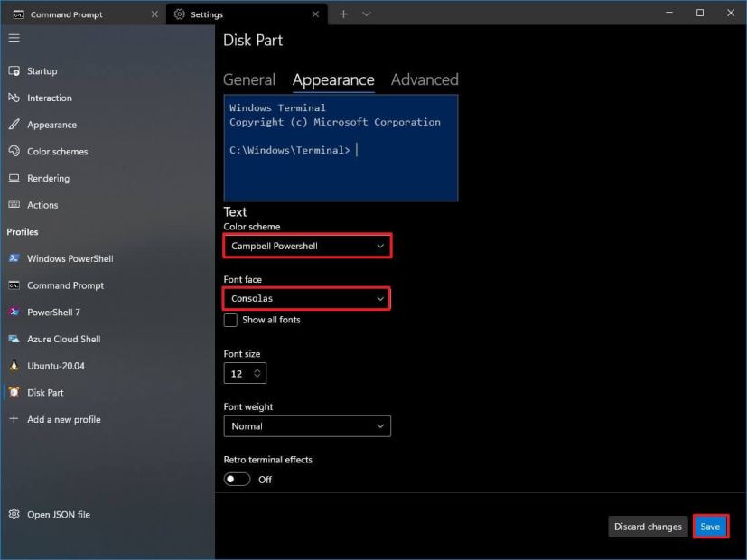
Task: Open the Interaction settings page
Action: (107, 98)
